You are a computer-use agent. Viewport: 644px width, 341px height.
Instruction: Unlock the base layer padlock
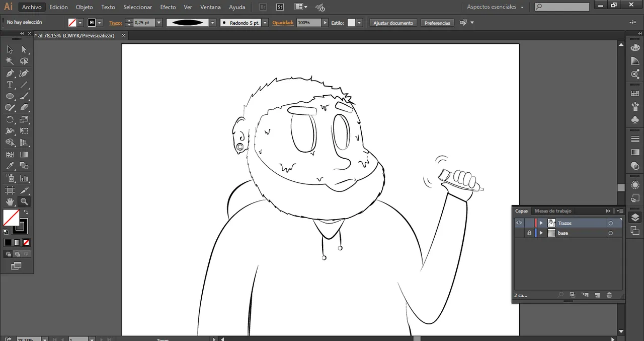click(529, 233)
